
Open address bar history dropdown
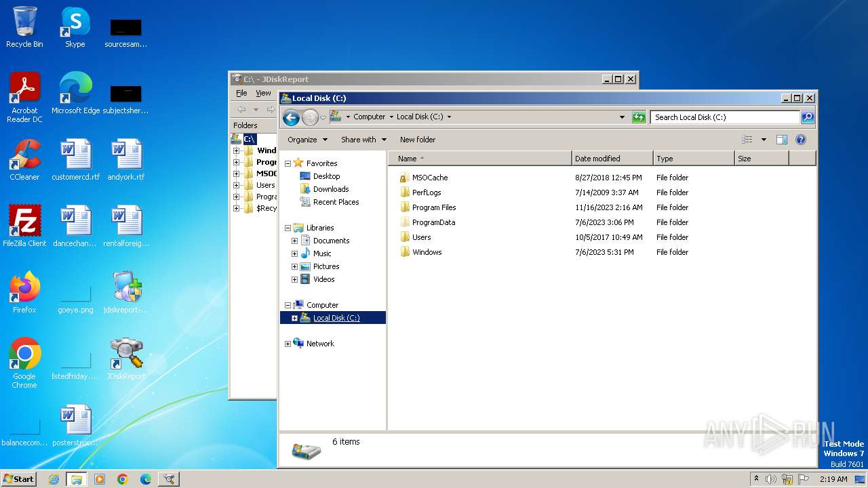pos(623,117)
